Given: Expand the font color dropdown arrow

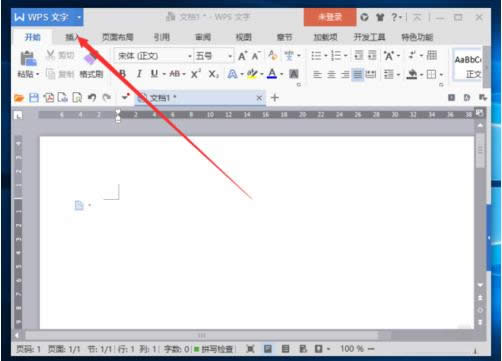Looking at the screenshot, I should [x=282, y=74].
